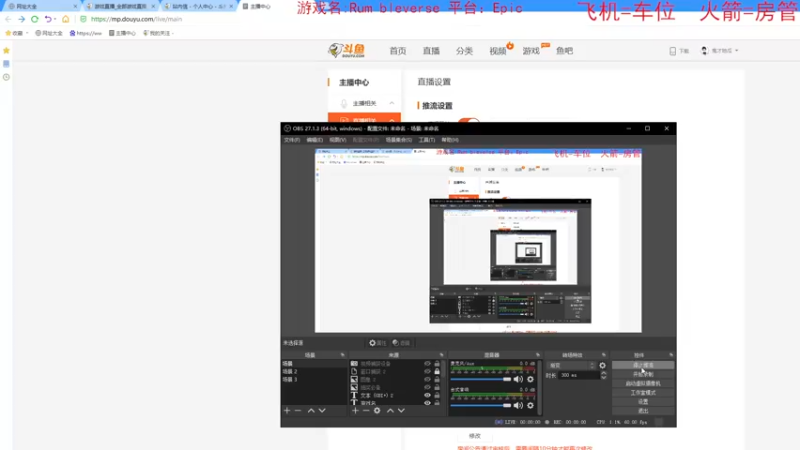The width and height of the screenshot is (800, 450).
Task: Toggle lock on the video capture device source
Action: pyautogui.click(x=437, y=364)
